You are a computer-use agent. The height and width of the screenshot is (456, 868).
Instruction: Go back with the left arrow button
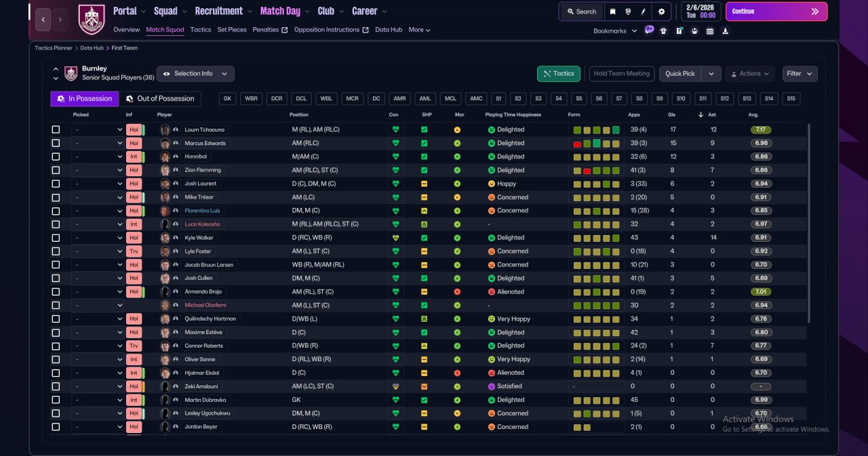pos(43,20)
